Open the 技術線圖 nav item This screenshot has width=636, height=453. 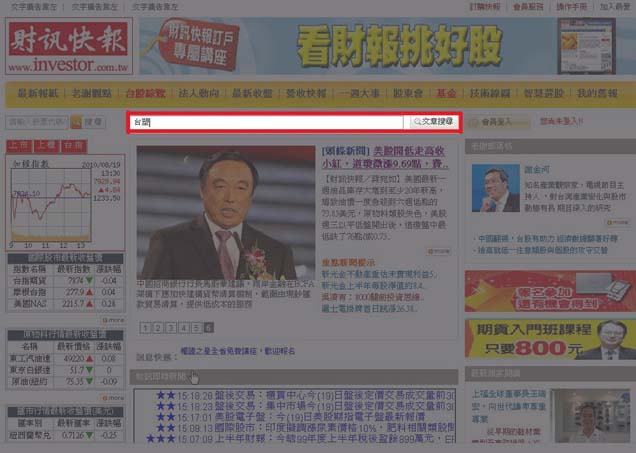[490, 93]
